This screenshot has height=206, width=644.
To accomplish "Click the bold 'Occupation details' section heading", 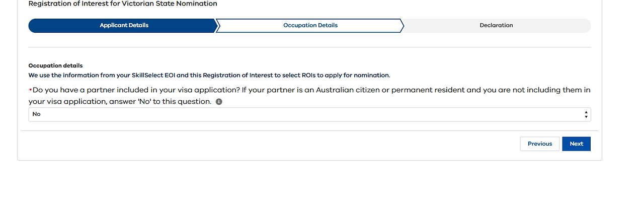I will pos(55,65).
